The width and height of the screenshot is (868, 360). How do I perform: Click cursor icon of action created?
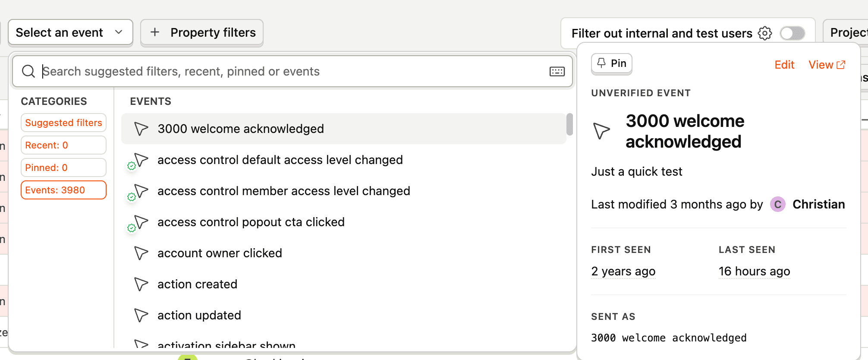[141, 284]
